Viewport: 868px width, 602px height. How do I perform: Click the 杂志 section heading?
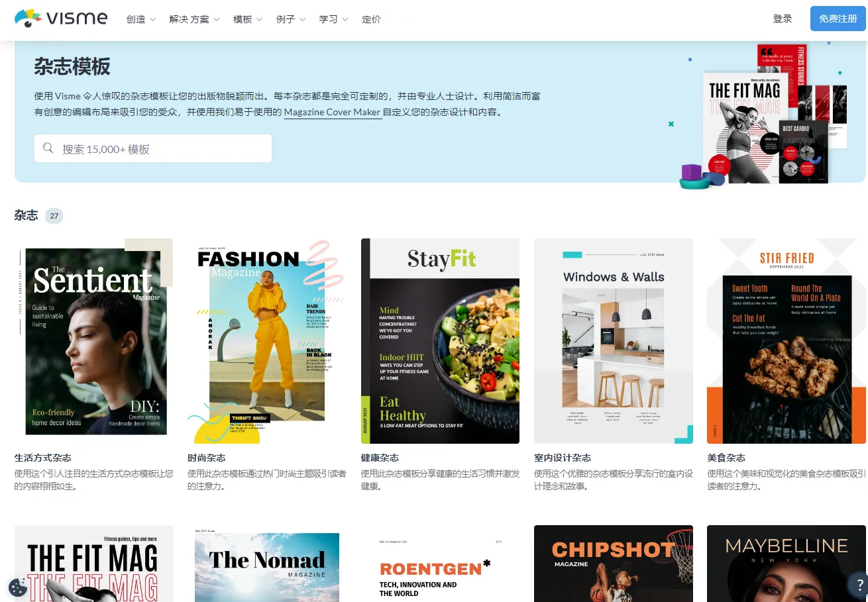click(x=27, y=215)
